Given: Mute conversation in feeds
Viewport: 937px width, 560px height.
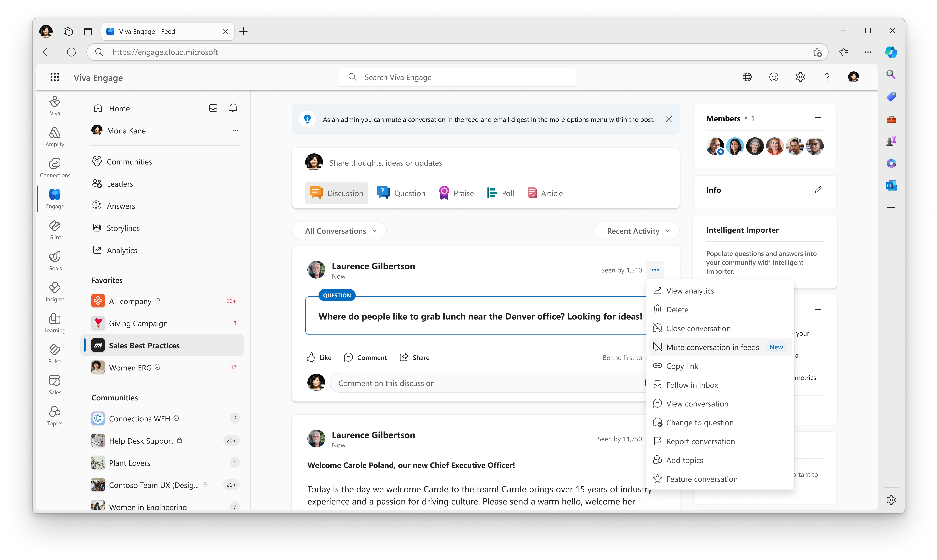Looking at the screenshot, I should pyautogui.click(x=712, y=347).
